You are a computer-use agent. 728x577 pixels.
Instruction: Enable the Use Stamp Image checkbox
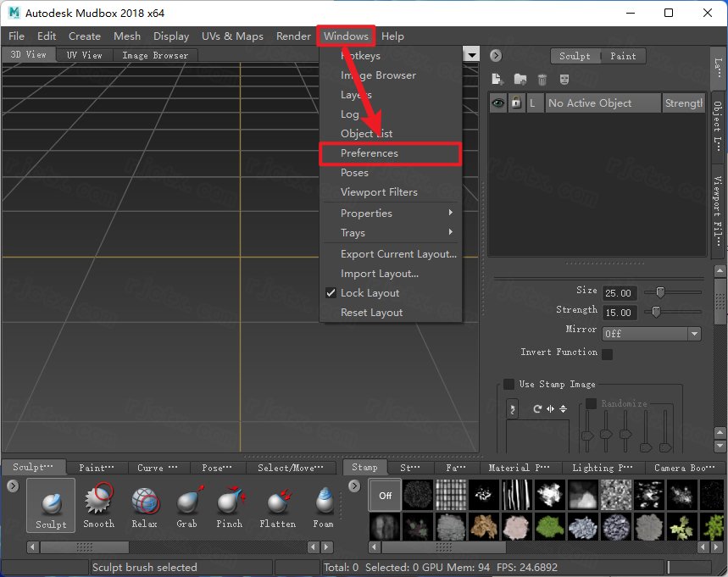[x=508, y=384]
